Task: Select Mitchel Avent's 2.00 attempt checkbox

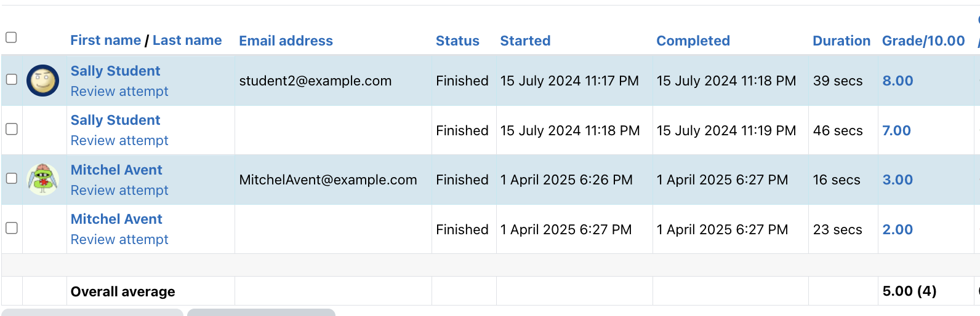Action: click(11, 228)
